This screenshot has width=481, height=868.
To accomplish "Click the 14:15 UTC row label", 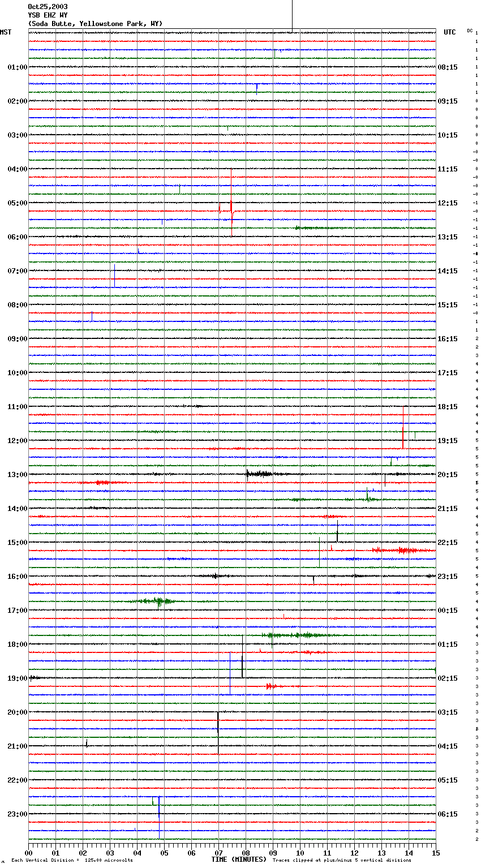I will (448, 271).
